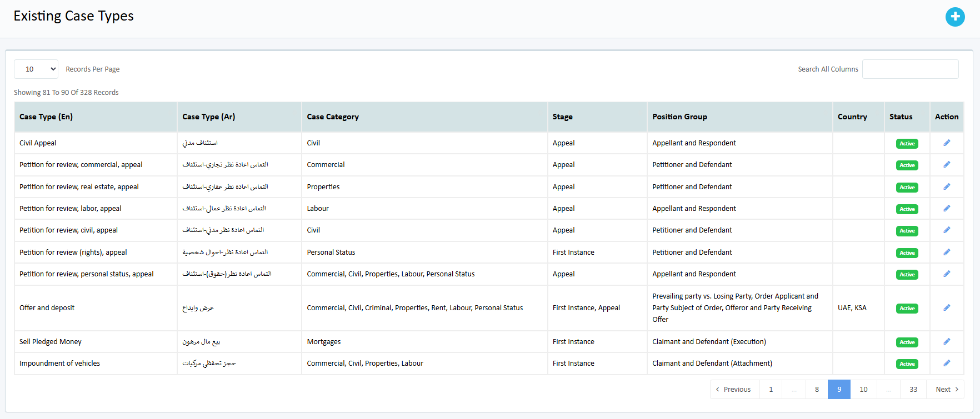Jump to page 10
Viewport: 980px width, 419px height.
tap(863, 390)
